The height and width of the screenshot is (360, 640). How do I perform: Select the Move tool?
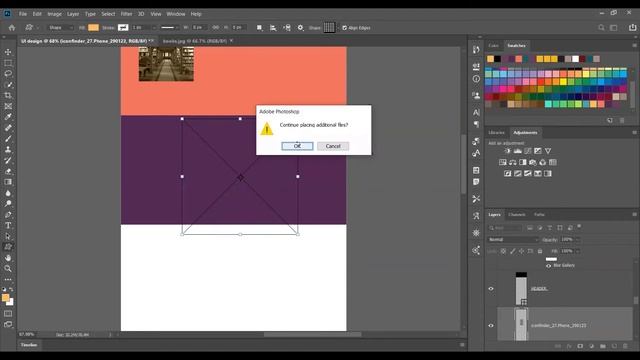tap(8, 52)
